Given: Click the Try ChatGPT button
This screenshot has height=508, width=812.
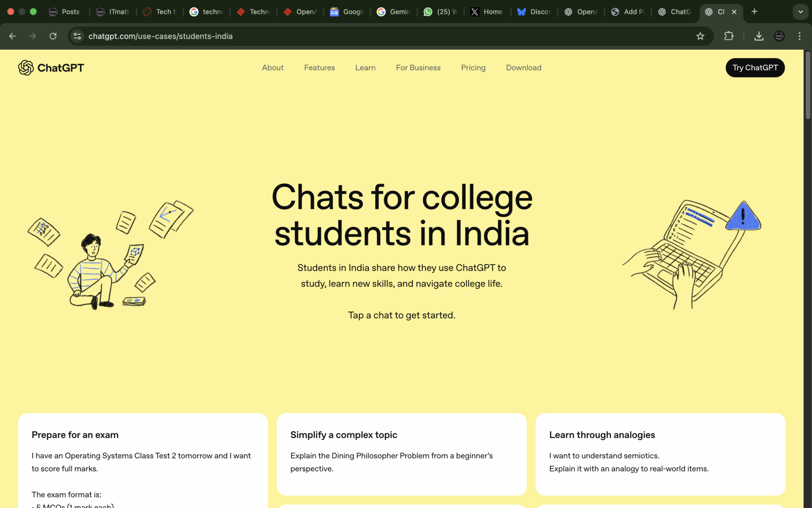Looking at the screenshot, I should (755, 67).
